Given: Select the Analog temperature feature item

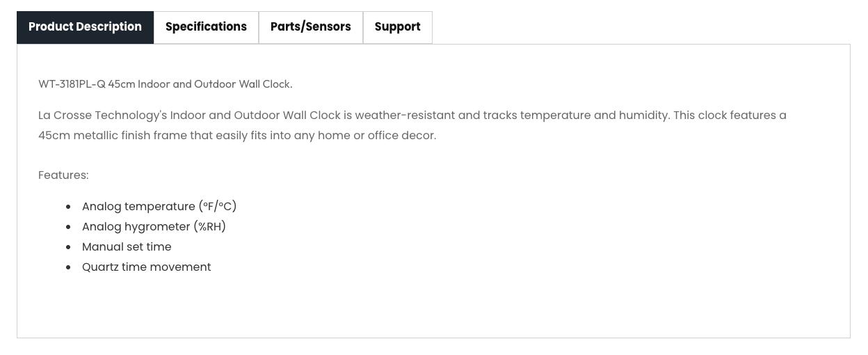Looking at the screenshot, I should (x=159, y=207).
